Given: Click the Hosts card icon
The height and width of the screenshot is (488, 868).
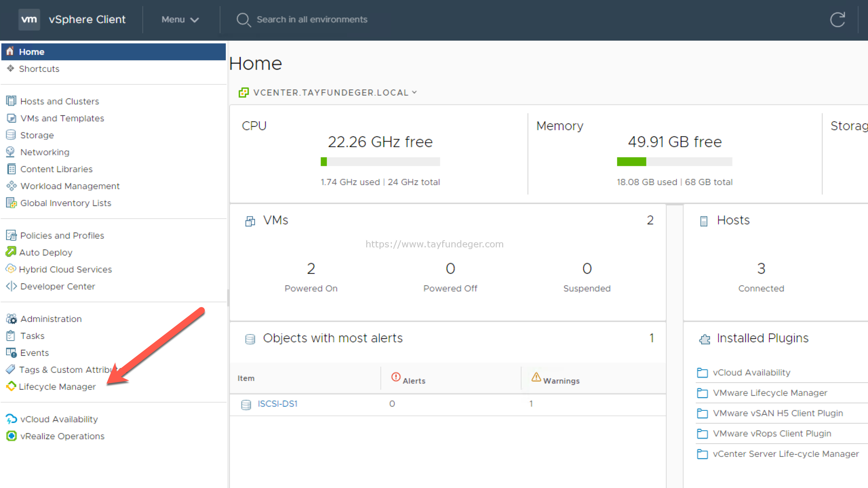Looking at the screenshot, I should tap(704, 221).
